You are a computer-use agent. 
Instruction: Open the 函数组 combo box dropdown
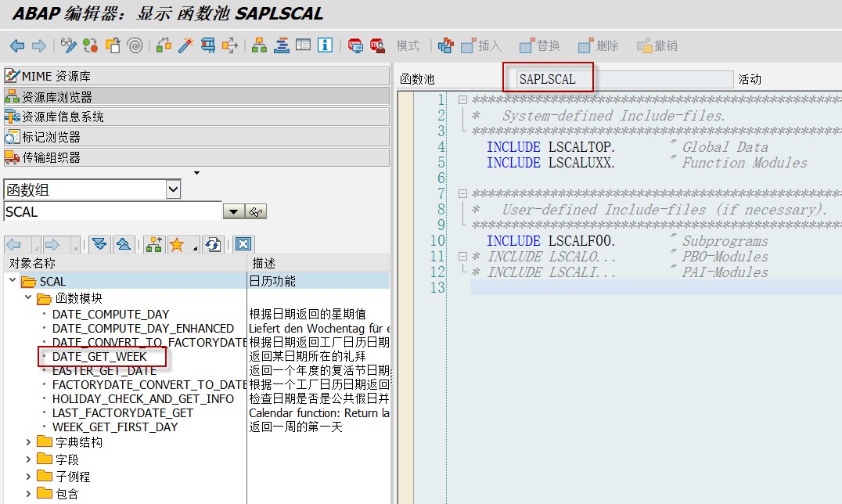tap(174, 190)
